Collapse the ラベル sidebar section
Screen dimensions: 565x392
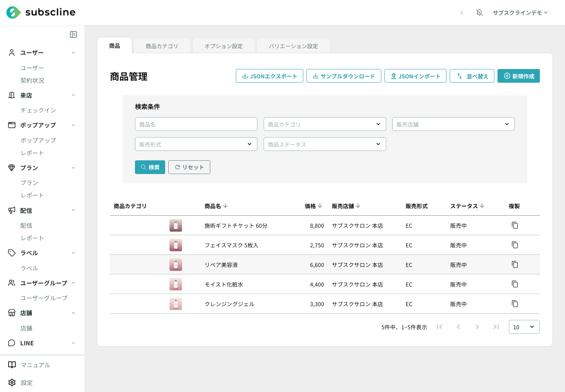coord(73,253)
